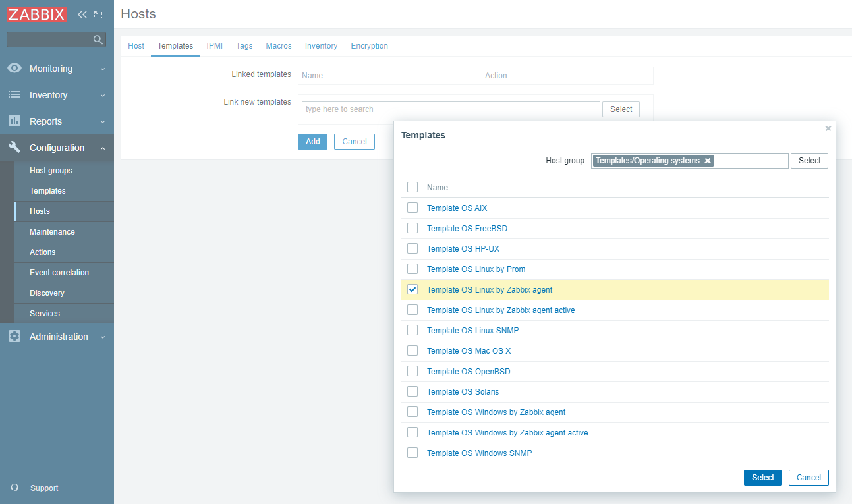This screenshot has height=504, width=852.
Task: Open the Tags tab
Action: tap(244, 46)
